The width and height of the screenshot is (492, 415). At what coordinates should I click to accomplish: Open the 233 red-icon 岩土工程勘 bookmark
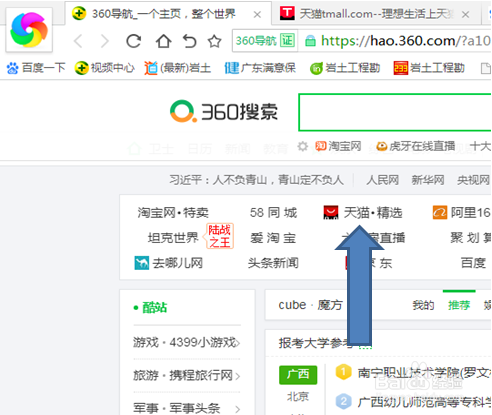[429, 68]
